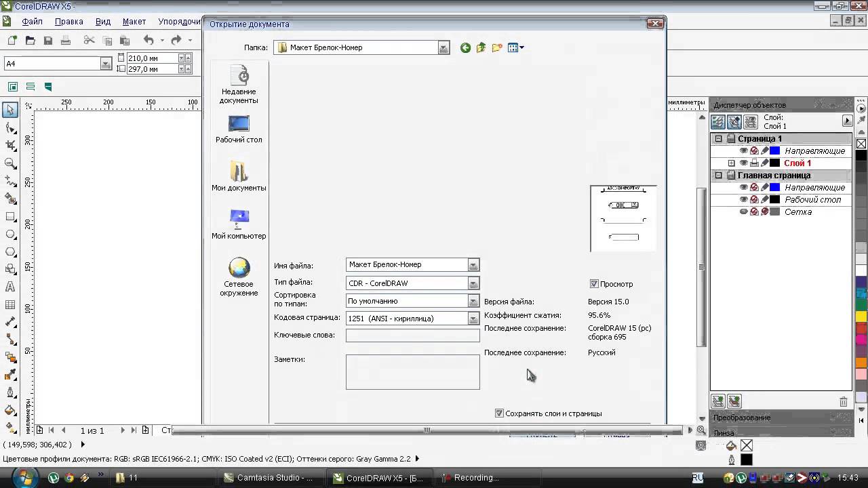Select the Eyedropper tool in toolbox

pos(10,375)
